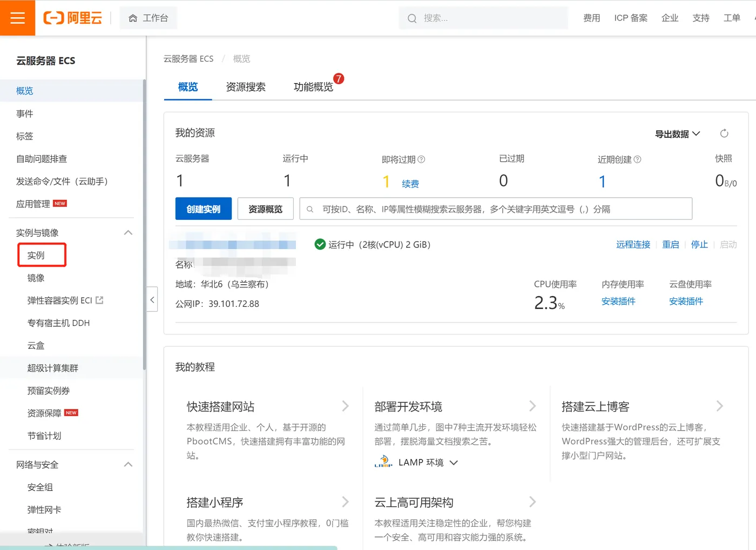Open the 工作台 button

coord(148,18)
